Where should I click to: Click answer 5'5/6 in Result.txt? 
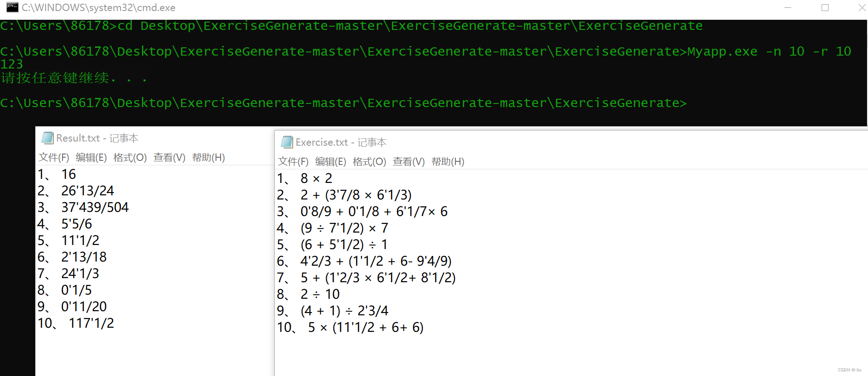coord(76,224)
